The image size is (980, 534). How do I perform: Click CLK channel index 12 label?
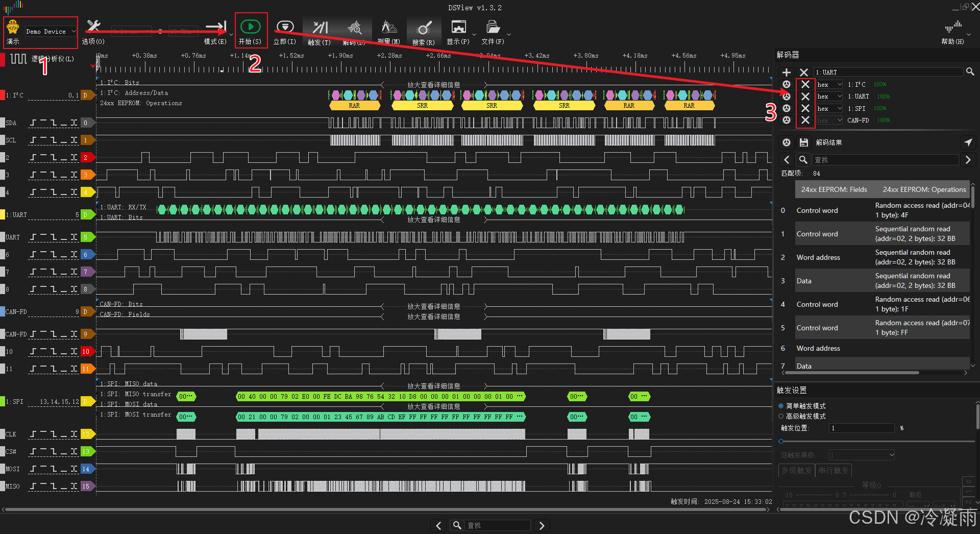[87, 434]
